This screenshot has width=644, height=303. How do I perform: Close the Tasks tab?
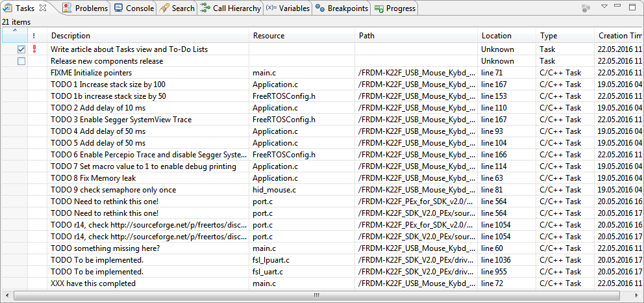pyautogui.click(x=43, y=8)
